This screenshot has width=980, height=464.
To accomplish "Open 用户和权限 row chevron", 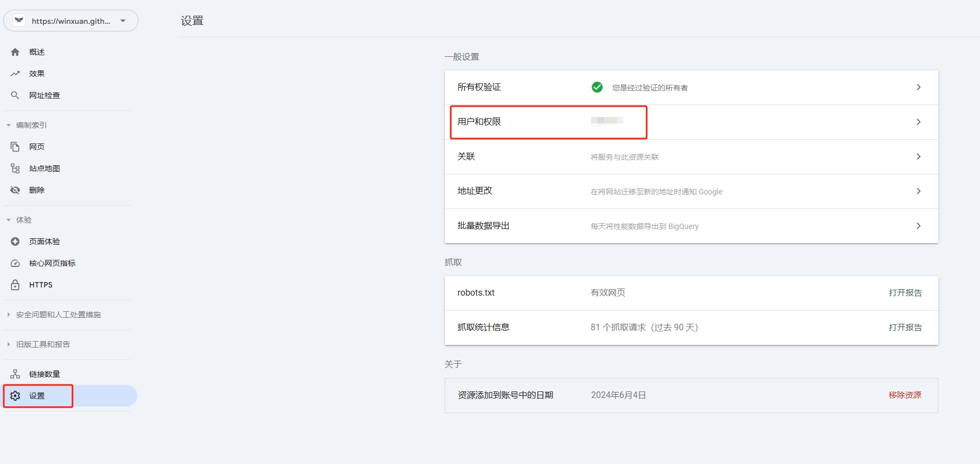I will click(x=918, y=122).
